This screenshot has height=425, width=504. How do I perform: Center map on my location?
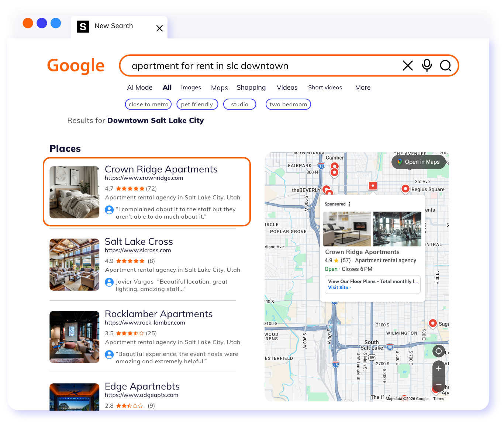click(439, 351)
